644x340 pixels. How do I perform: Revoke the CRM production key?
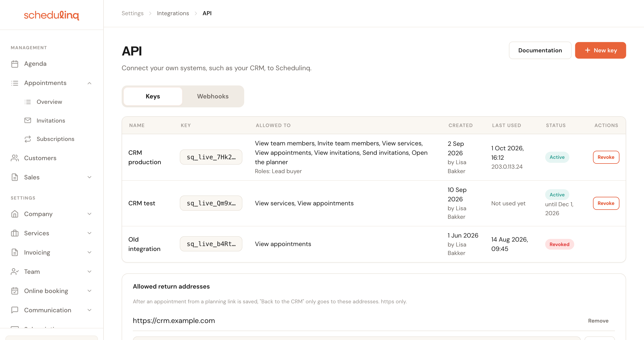606,157
